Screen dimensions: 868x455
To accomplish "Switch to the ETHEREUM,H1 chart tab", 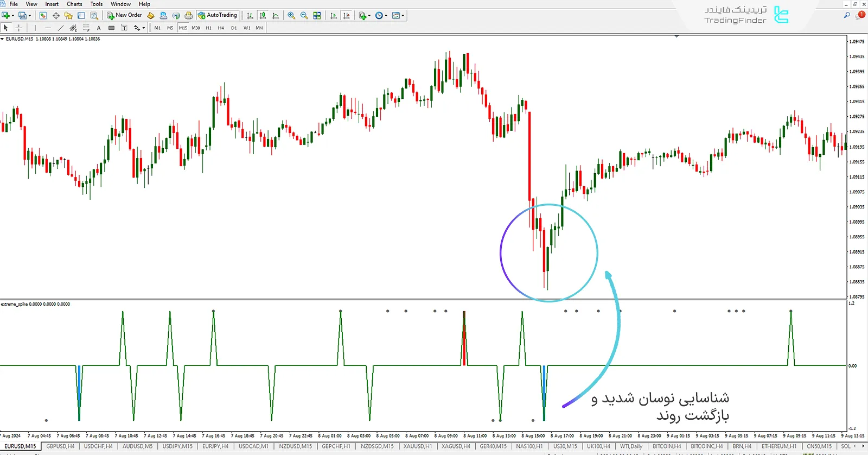I will click(x=779, y=446).
